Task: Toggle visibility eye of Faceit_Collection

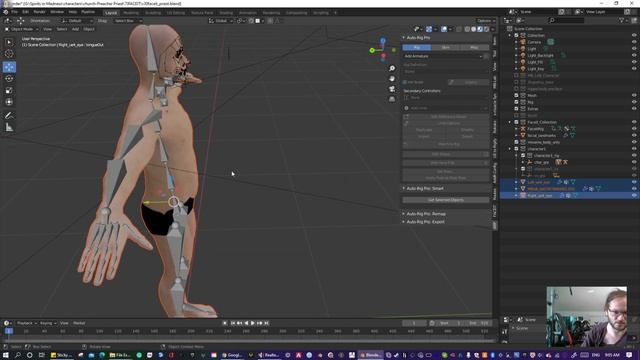Action: [x=634, y=122]
